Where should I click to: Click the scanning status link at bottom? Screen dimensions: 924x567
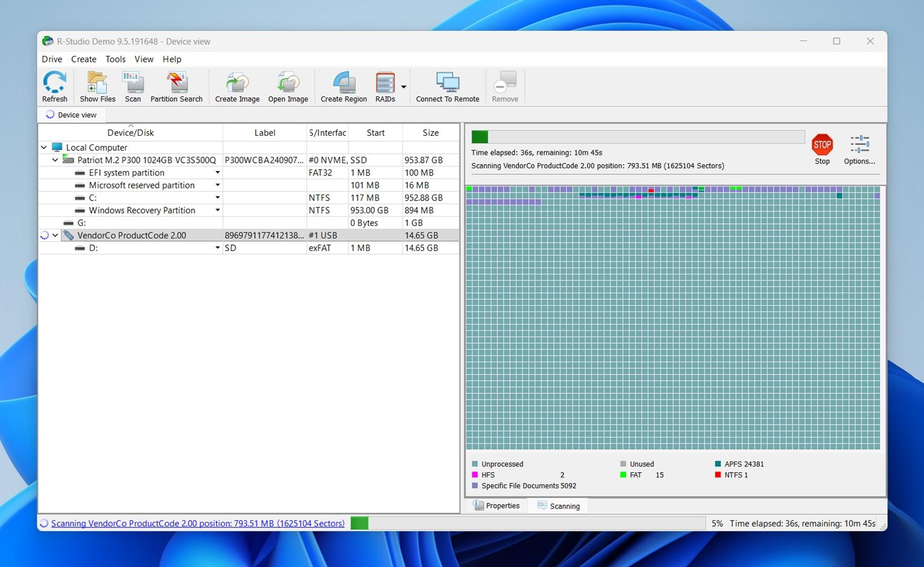tap(197, 523)
